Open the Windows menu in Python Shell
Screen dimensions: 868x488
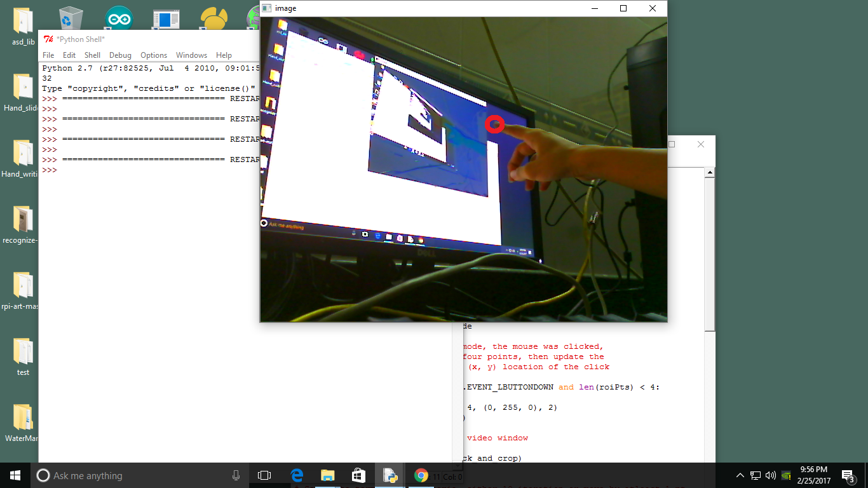click(x=191, y=55)
